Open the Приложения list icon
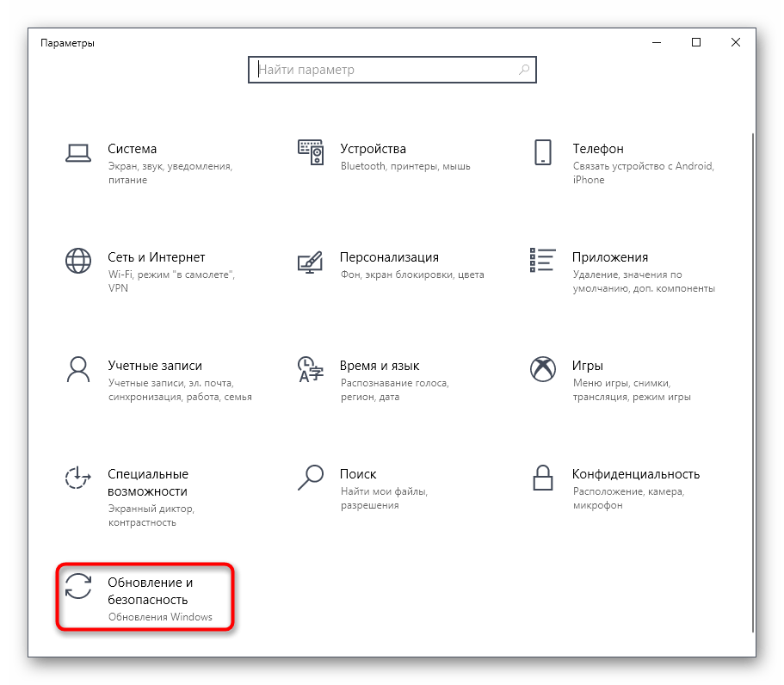 pos(542,261)
